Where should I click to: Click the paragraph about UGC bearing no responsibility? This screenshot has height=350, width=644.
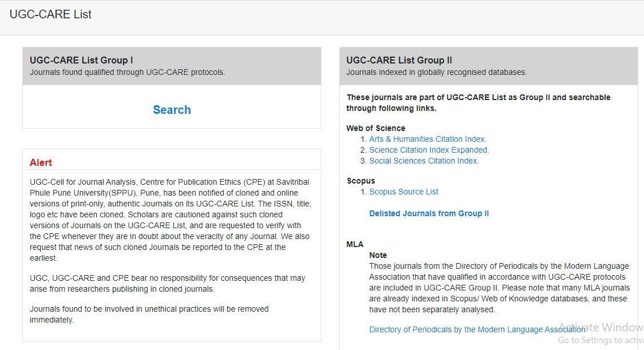click(167, 284)
